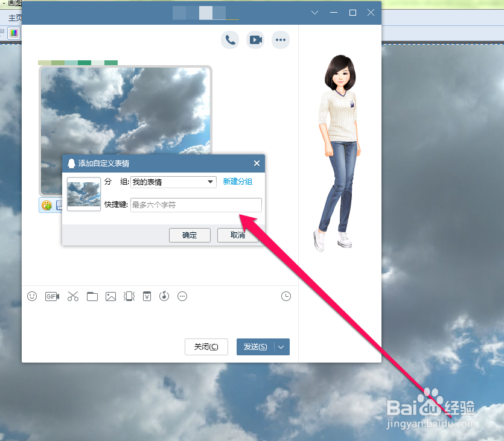Click the 新建分组 link
The height and width of the screenshot is (441, 504).
238,182
